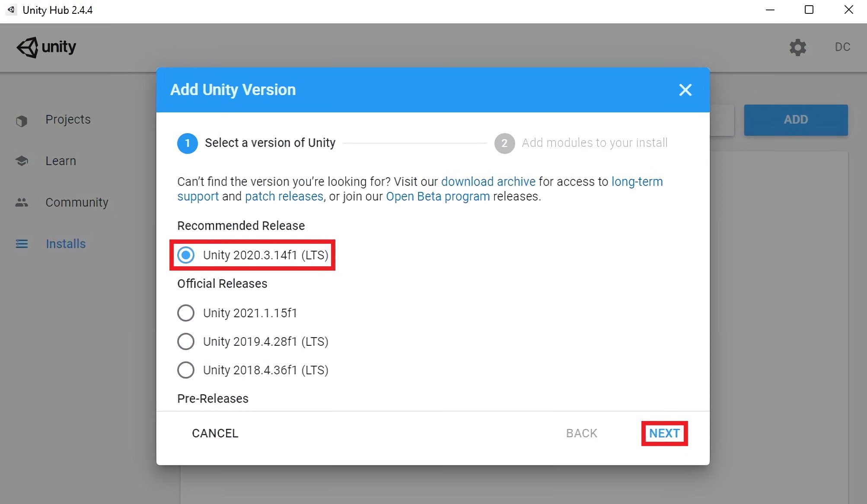Click the user profile DC icon
Screen dimensions: 867x504
pos(843,47)
